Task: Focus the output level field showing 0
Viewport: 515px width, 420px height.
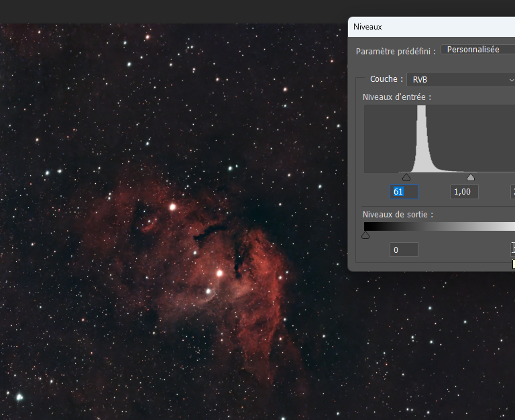Action: (x=404, y=250)
